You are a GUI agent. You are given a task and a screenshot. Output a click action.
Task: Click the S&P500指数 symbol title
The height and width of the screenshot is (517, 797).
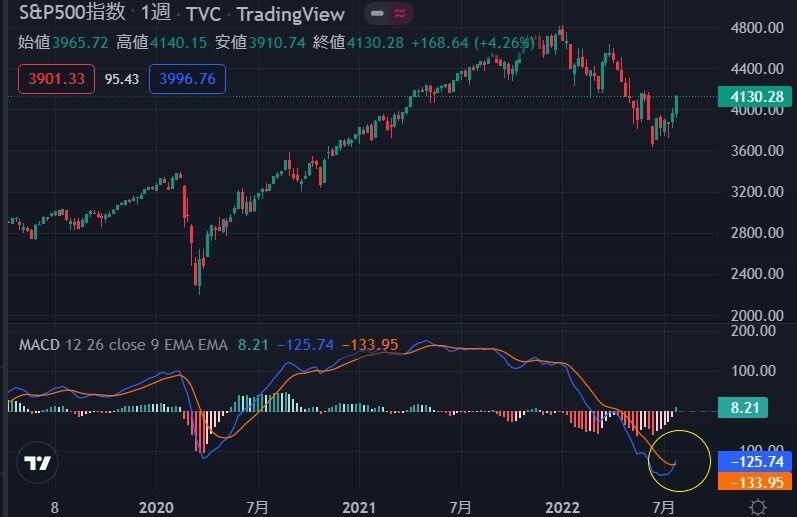pyautogui.click(x=72, y=12)
